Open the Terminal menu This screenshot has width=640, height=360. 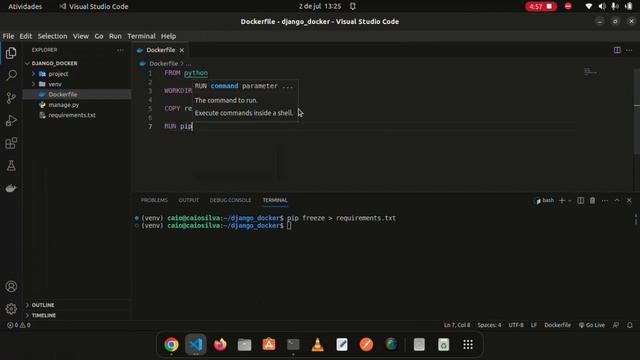click(x=141, y=36)
